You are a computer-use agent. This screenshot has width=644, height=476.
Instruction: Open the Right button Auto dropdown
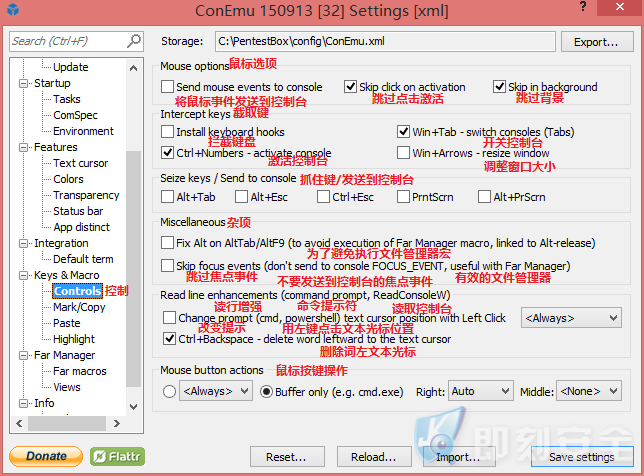click(x=481, y=391)
